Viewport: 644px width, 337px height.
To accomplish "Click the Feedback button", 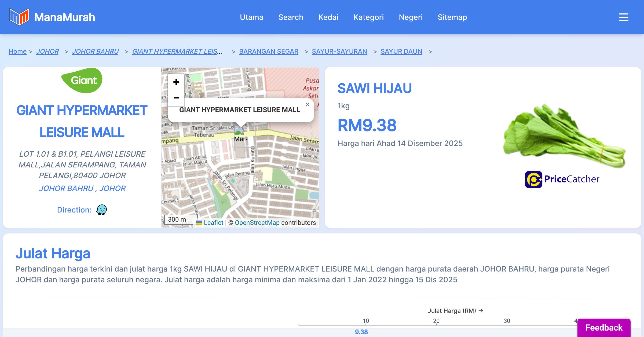I will (604, 328).
